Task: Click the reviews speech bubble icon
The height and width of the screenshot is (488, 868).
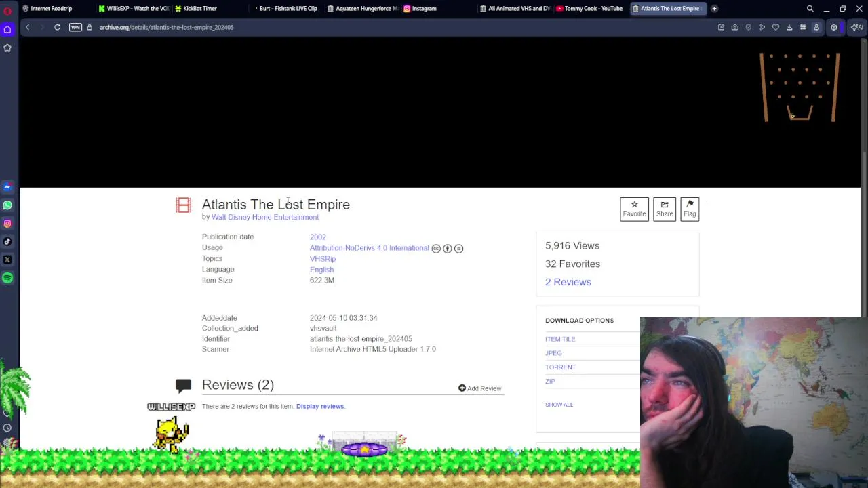Action: pos(183,386)
